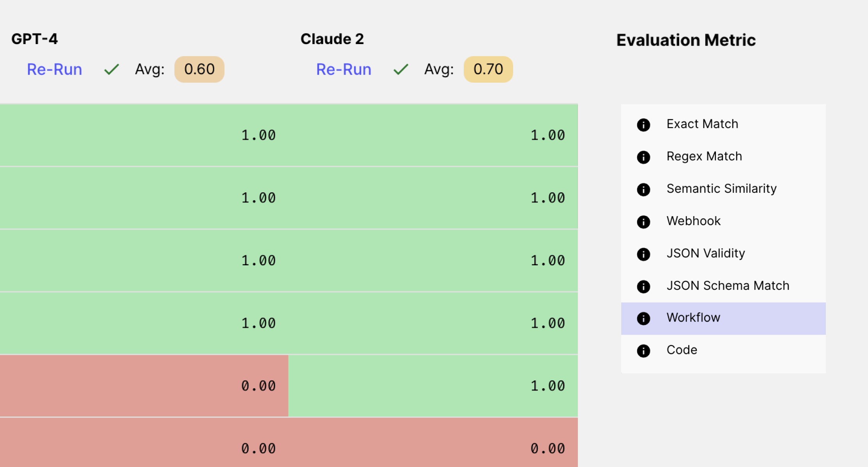Pick the JSON Validity metric option
Screen dimensions: 868x467
(705, 254)
